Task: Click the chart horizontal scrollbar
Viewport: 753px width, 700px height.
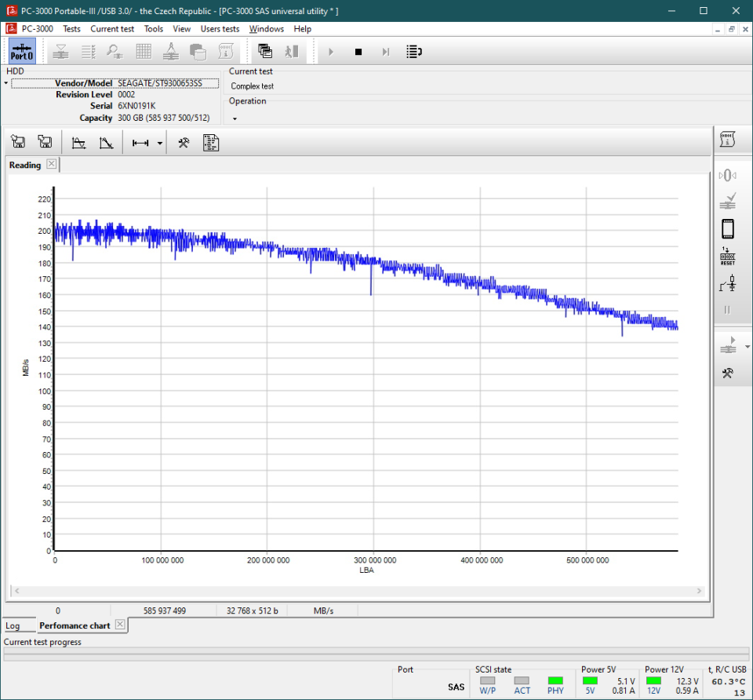Action: (358, 591)
